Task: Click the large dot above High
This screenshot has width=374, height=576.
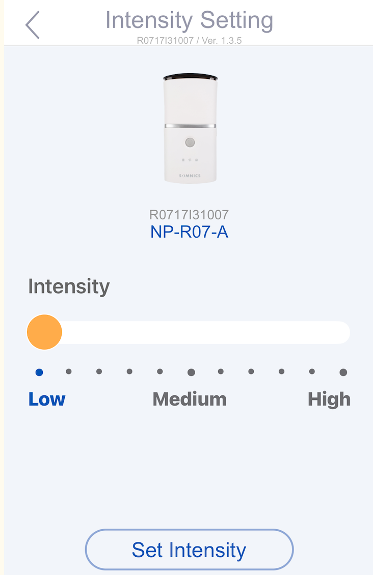Action: click(x=343, y=372)
